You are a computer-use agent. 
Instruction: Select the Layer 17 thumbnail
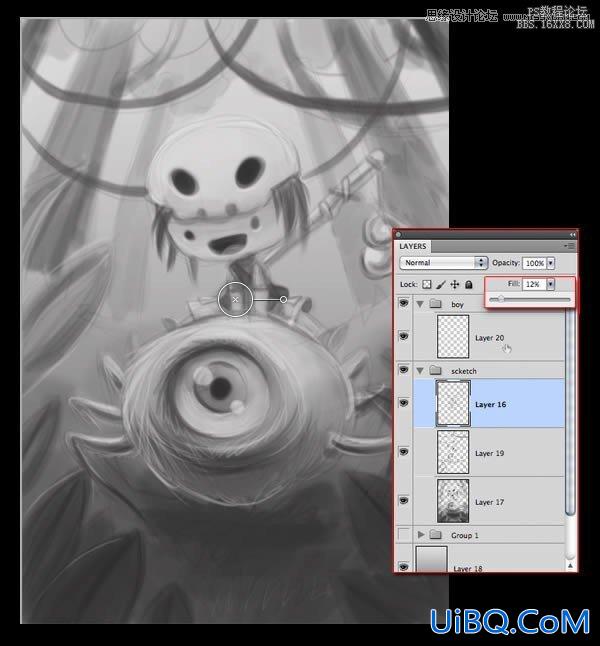453,501
